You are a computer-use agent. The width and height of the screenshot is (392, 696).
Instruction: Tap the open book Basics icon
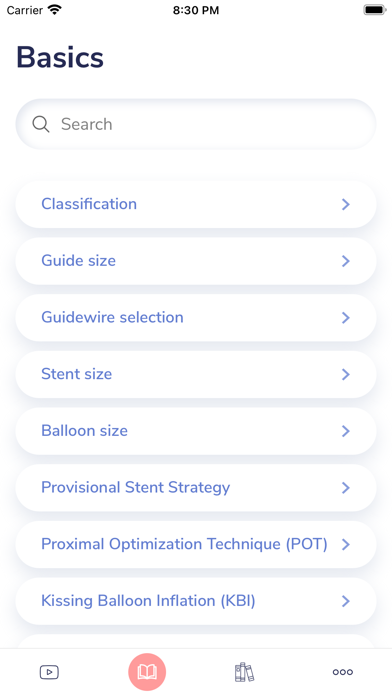click(x=147, y=672)
